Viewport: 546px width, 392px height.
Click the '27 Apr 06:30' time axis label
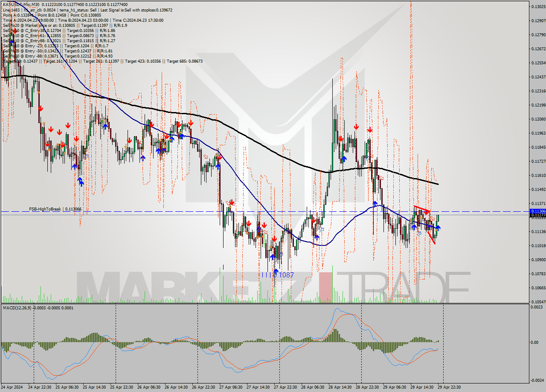[x=231, y=387]
